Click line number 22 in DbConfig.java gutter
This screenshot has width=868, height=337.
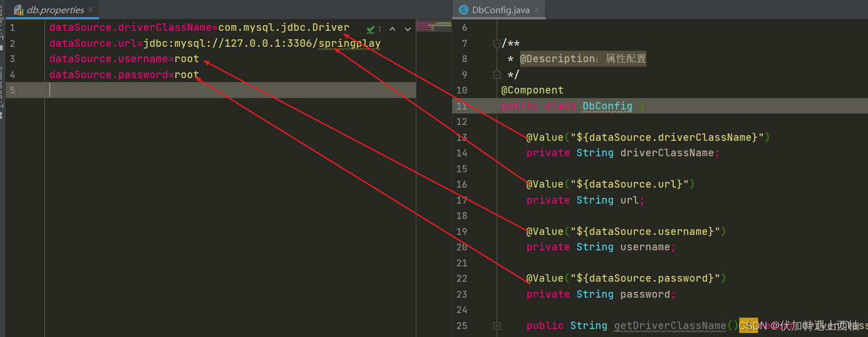462,278
